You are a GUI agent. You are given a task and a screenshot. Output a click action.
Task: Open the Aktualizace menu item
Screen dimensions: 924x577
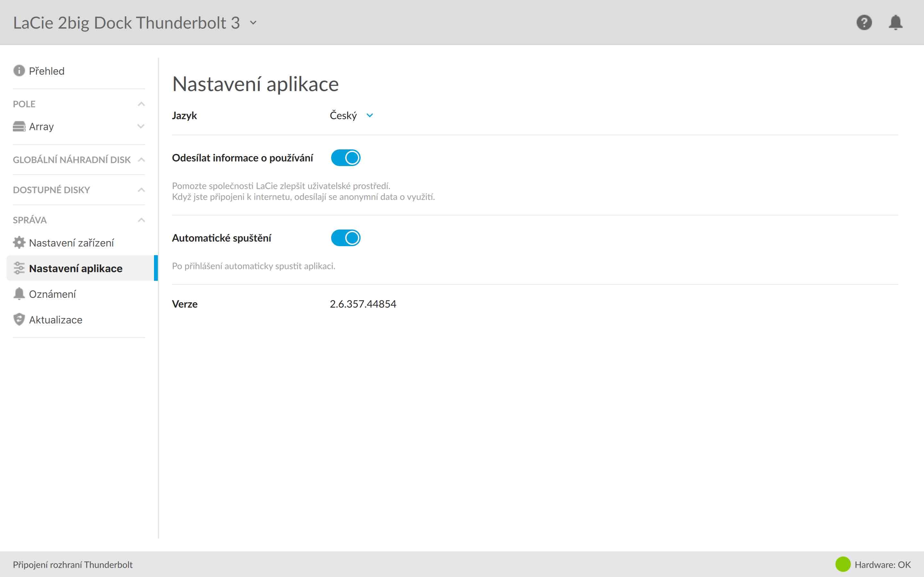[x=56, y=320]
